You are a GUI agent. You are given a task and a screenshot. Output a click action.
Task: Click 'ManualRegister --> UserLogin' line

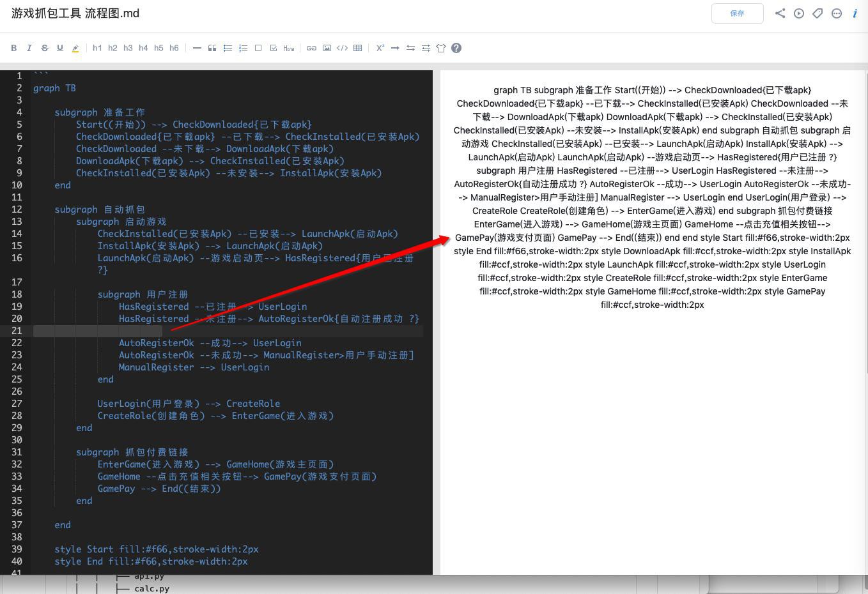coord(194,367)
